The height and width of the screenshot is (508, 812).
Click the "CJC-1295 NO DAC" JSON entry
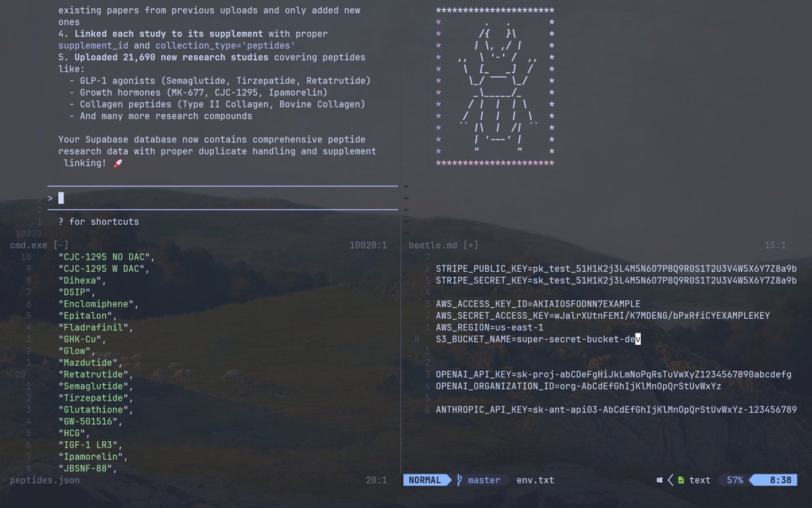(x=107, y=257)
